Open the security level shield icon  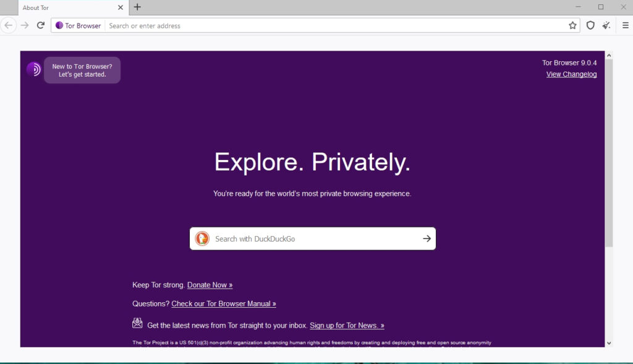(590, 25)
